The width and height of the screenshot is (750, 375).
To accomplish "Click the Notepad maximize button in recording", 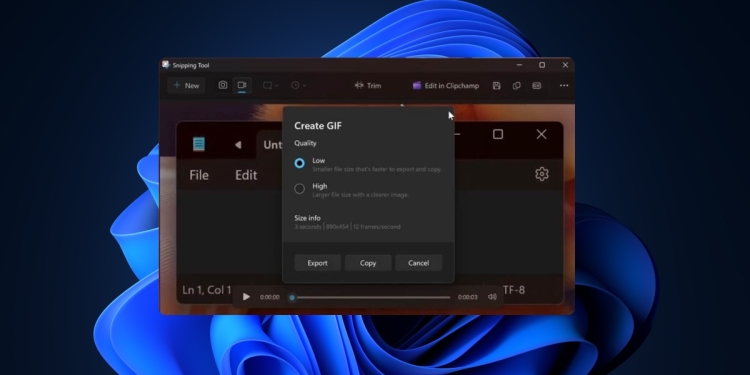I will click(x=498, y=134).
